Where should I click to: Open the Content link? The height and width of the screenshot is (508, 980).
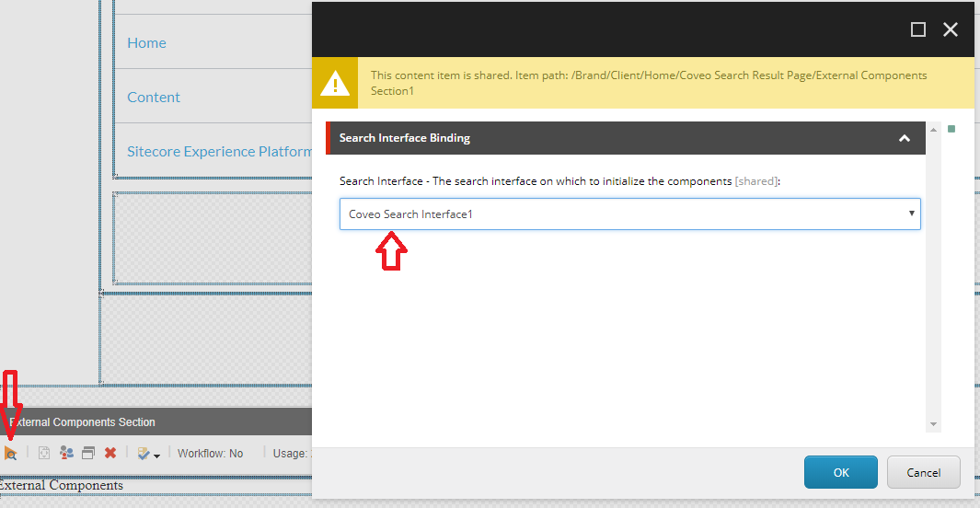point(154,98)
